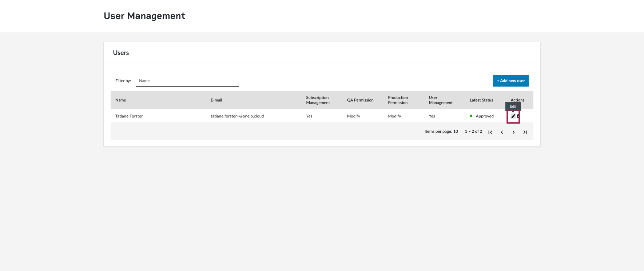Click the email tatiane.forster+@oneio.cloud
This screenshot has height=271, width=644.
point(237,116)
